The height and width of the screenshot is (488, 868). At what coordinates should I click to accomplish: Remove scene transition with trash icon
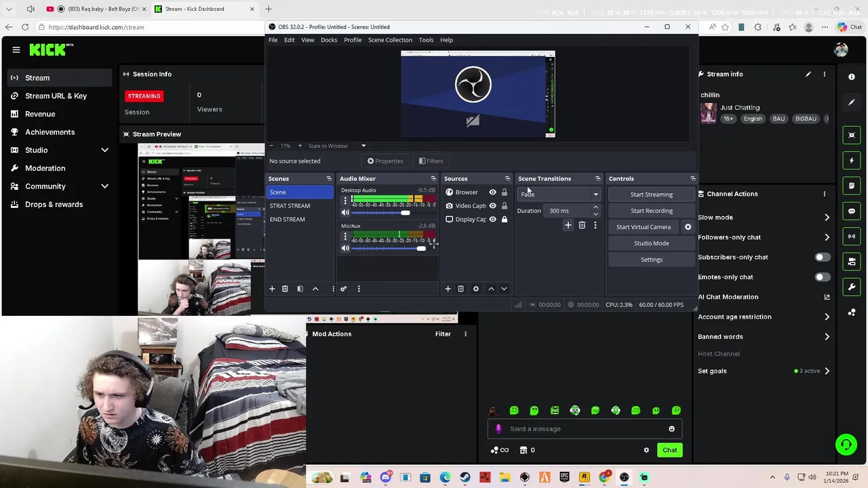(582, 225)
